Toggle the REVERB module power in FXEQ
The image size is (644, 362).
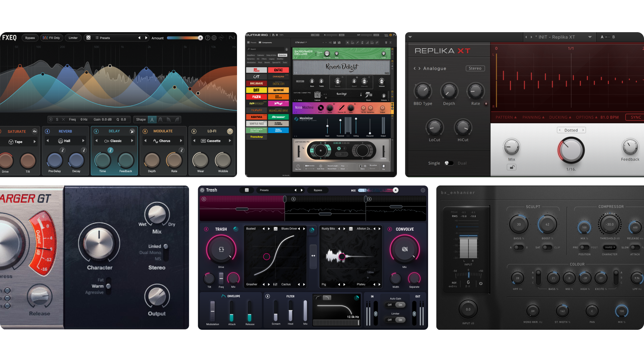[x=47, y=131]
